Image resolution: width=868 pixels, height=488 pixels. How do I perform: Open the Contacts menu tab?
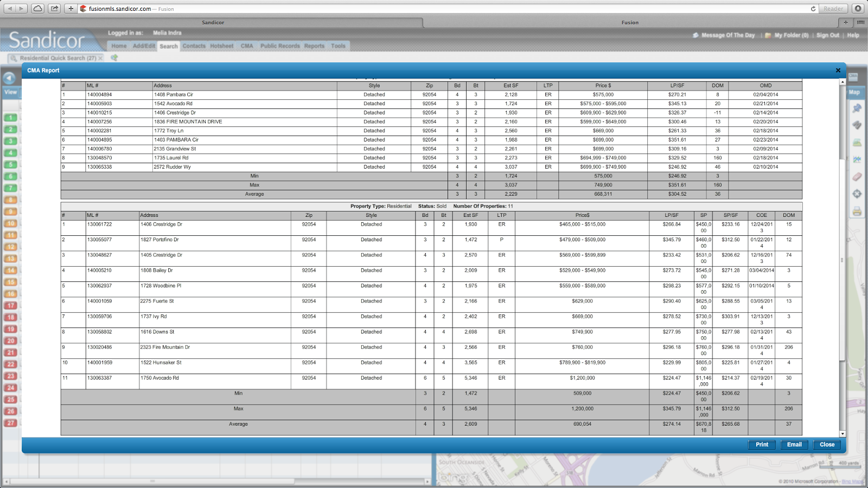(194, 46)
